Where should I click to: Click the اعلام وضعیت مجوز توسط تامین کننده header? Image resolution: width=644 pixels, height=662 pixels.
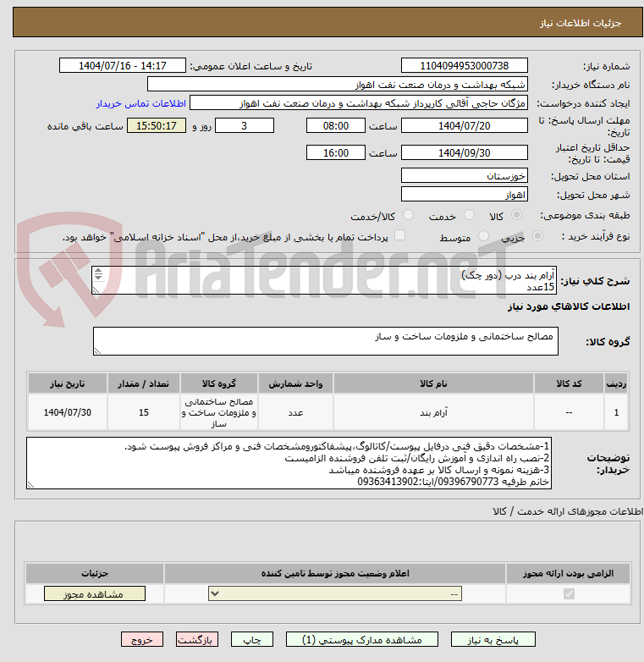(335, 573)
